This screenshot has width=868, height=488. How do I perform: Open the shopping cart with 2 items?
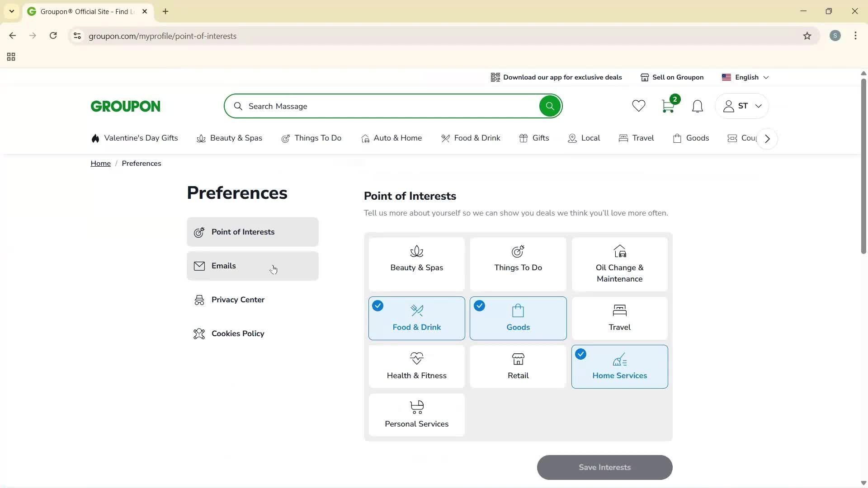coord(668,106)
